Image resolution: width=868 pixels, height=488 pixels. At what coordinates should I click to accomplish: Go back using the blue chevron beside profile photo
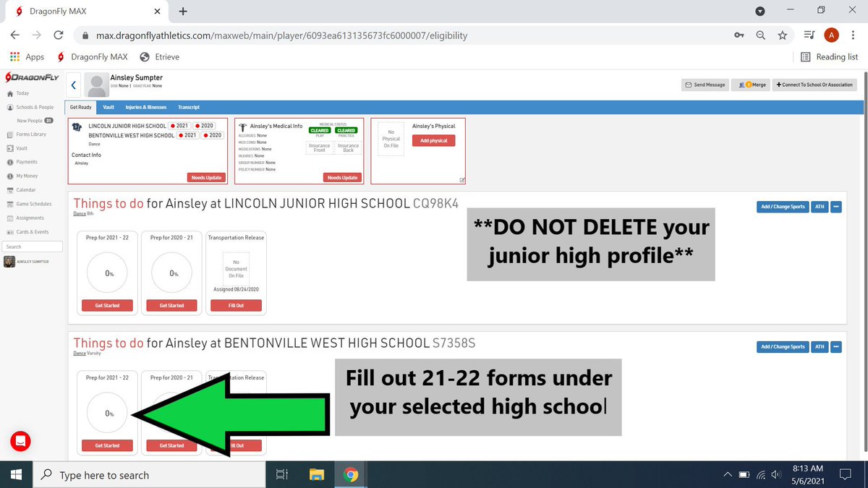pyautogui.click(x=73, y=85)
